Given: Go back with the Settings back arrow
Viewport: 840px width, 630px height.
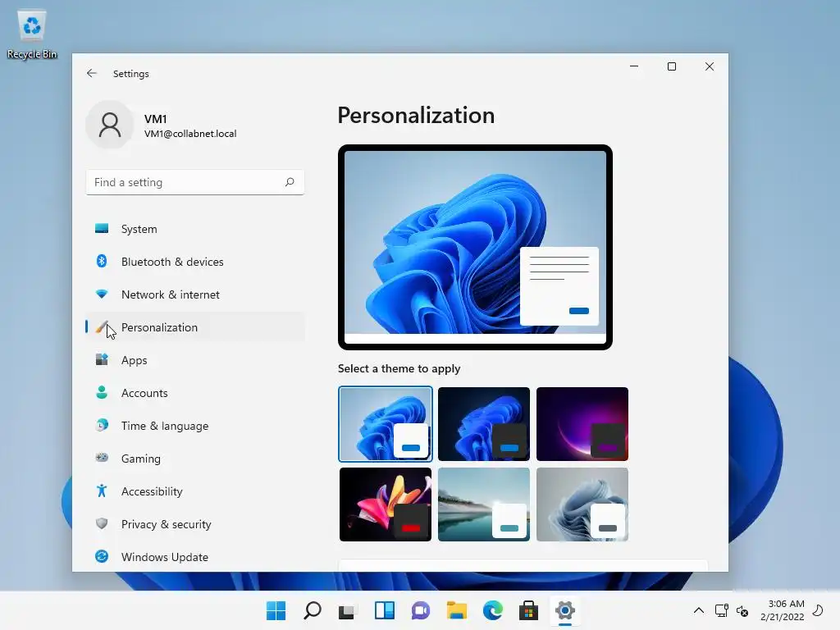Looking at the screenshot, I should (92, 73).
